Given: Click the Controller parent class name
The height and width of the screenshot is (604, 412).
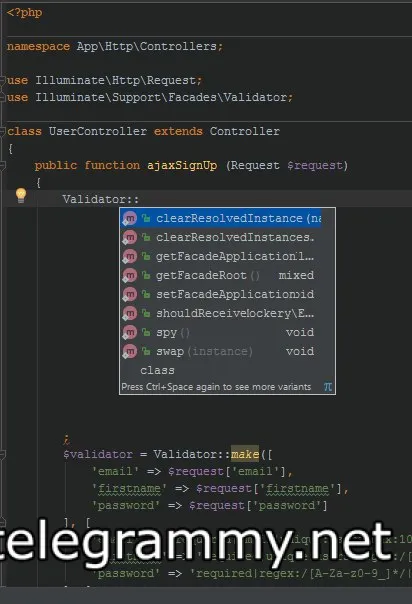Looking at the screenshot, I should pyautogui.click(x=245, y=131).
